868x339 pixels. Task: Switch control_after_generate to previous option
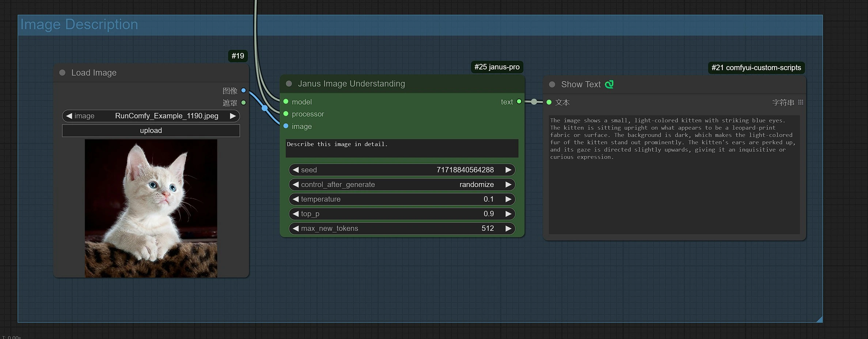296,184
